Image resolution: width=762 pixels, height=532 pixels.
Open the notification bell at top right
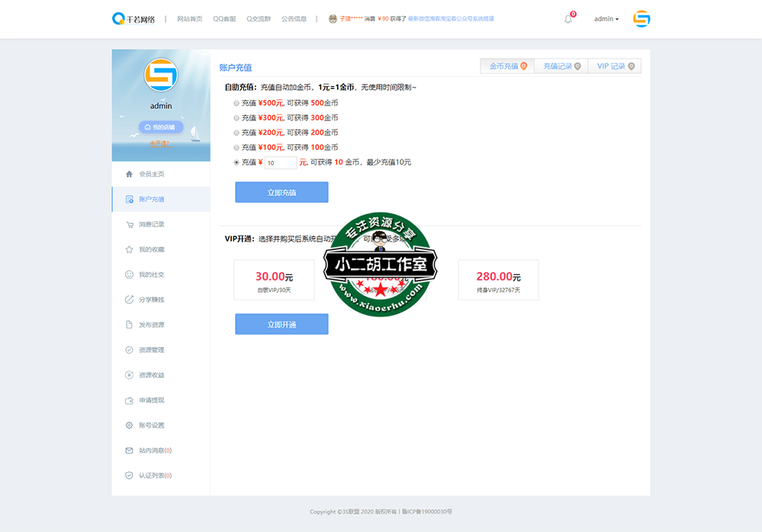[567, 18]
